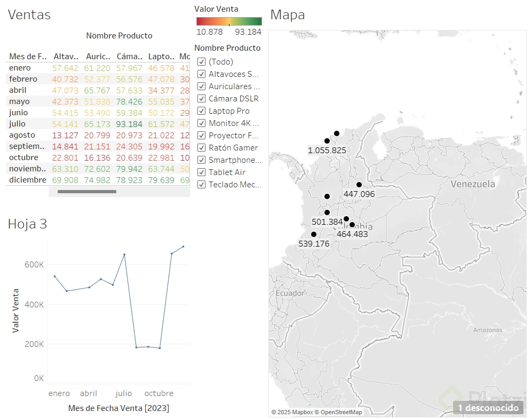This screenshot has width=532, height=419.
Task: Click the 72.602 cell in noviembre row
Action: (x=97, y=169)
